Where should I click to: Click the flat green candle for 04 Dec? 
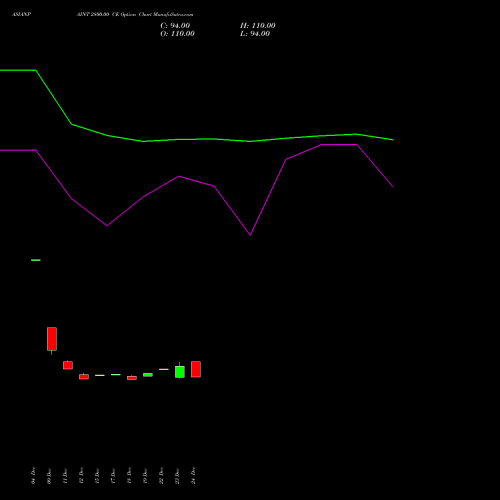click(x=36, y=260)
